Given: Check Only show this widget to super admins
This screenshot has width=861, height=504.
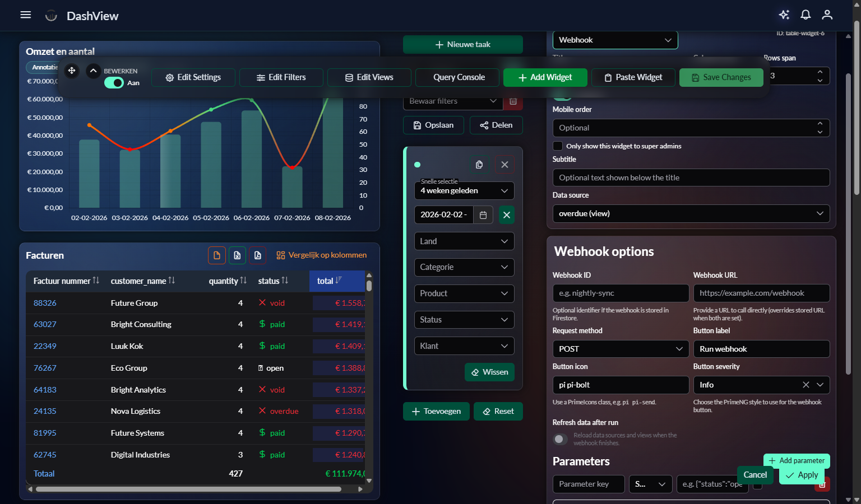Looking at the screenshot, I should [x=558, y=146].
